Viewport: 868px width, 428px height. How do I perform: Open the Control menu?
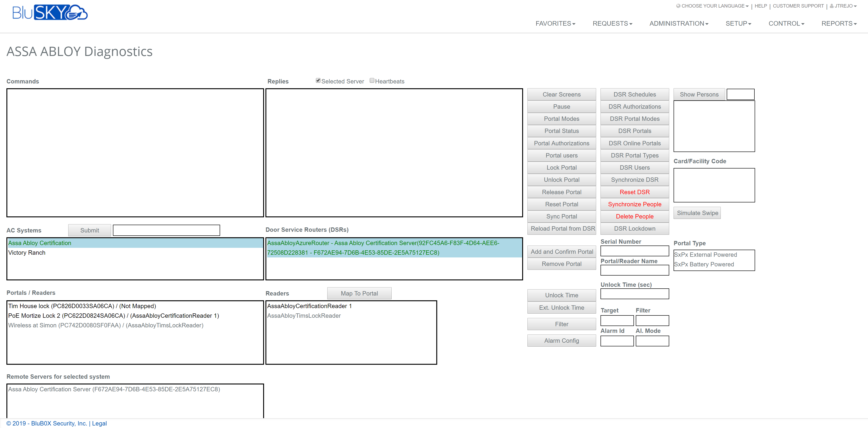point(786,24)
